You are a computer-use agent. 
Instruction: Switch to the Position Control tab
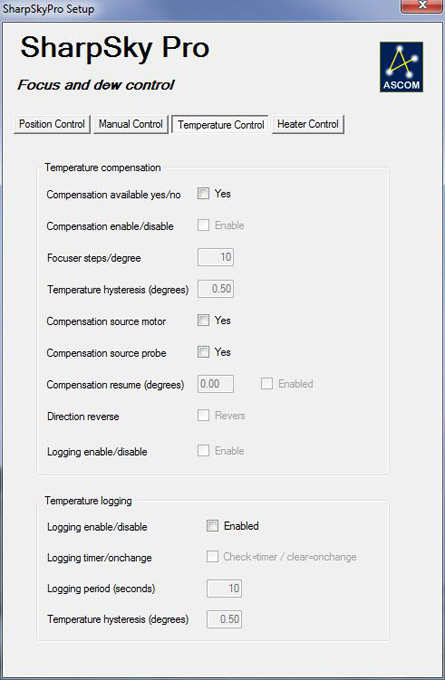pyautogui.click(x=52, y=124)
